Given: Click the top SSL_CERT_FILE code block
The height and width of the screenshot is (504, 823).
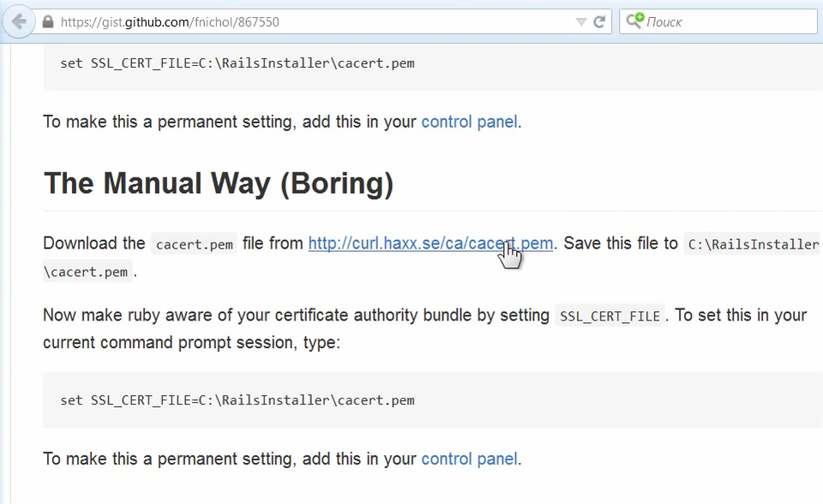Looking at the screenshot, I should [237, 63].
